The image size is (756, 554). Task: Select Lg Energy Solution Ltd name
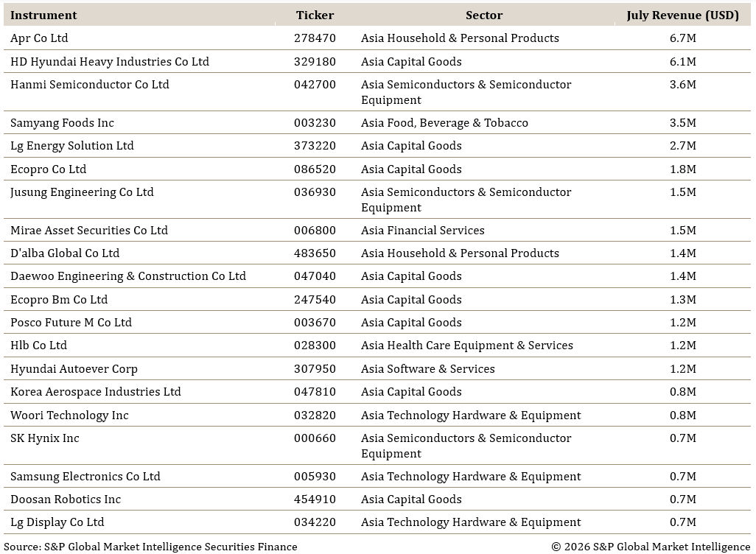tap(71, 146)
